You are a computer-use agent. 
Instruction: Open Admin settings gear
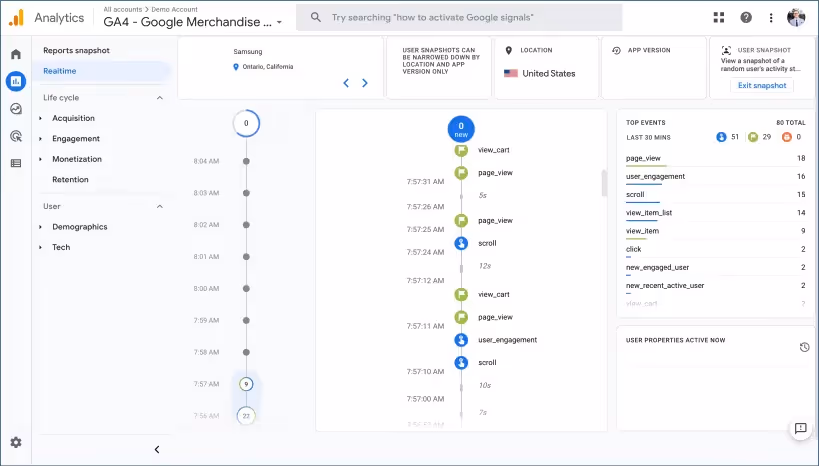[x=16, y=442]
